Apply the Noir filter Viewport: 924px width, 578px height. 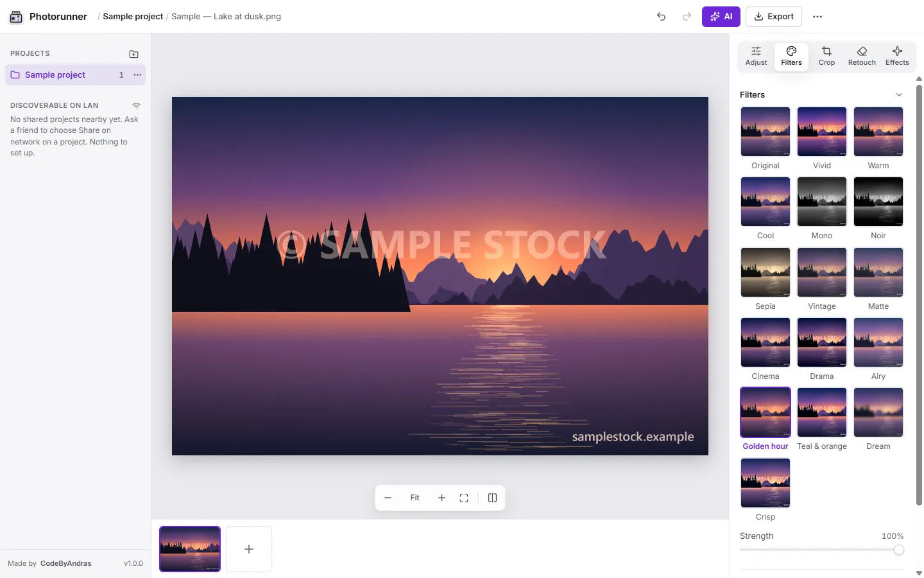point(878,209)
